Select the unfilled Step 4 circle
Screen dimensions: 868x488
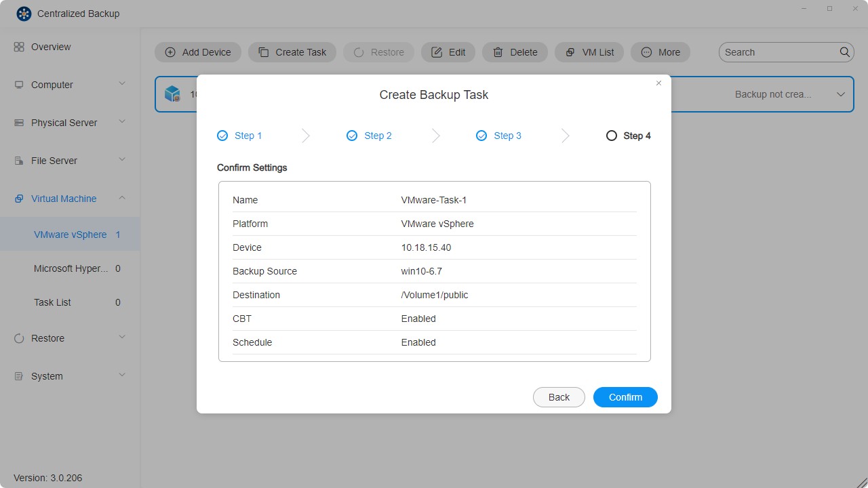[x=611, y=136]
